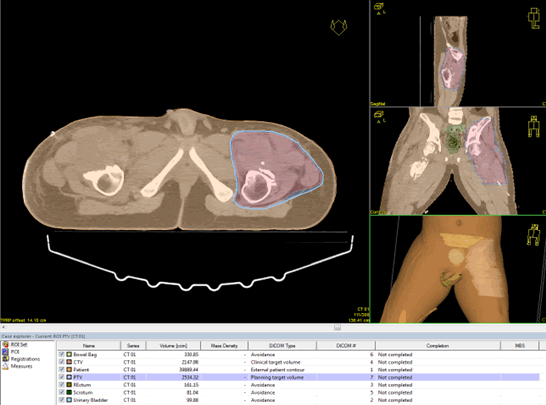Click PTV volume value 2534.32

pos(190,377)
